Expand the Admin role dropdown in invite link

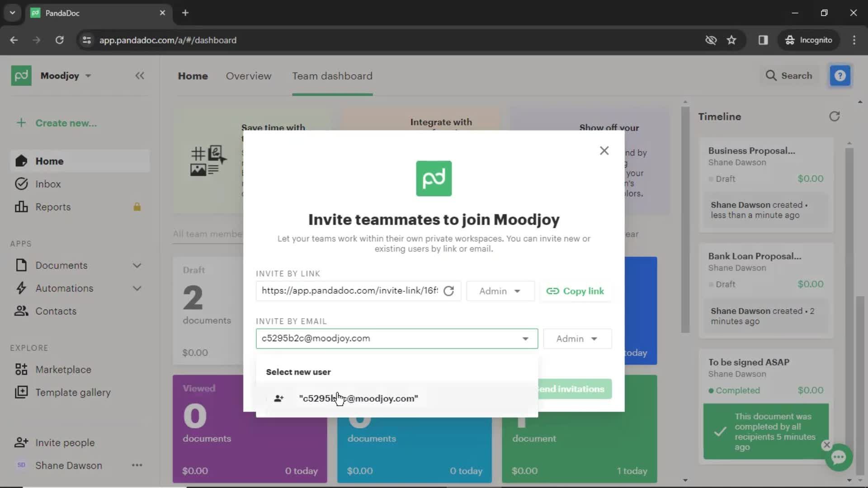coord(500,291)
